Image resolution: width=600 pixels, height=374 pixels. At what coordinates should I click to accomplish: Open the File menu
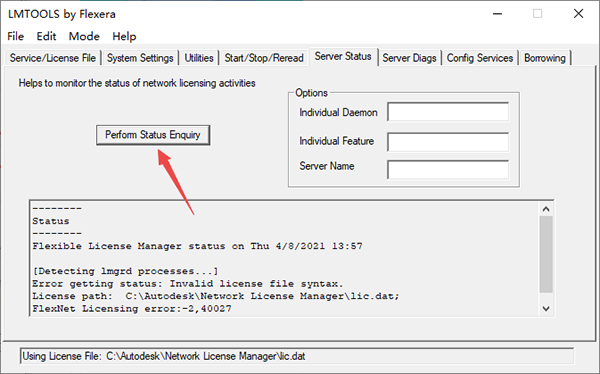(16, 36)
